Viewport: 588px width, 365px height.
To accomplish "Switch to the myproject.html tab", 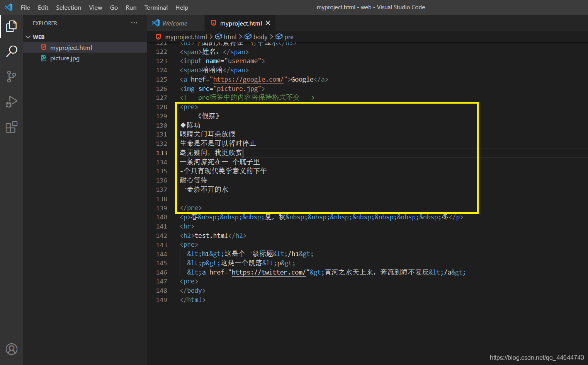I will pyautogui.click(x=241, y=23).
